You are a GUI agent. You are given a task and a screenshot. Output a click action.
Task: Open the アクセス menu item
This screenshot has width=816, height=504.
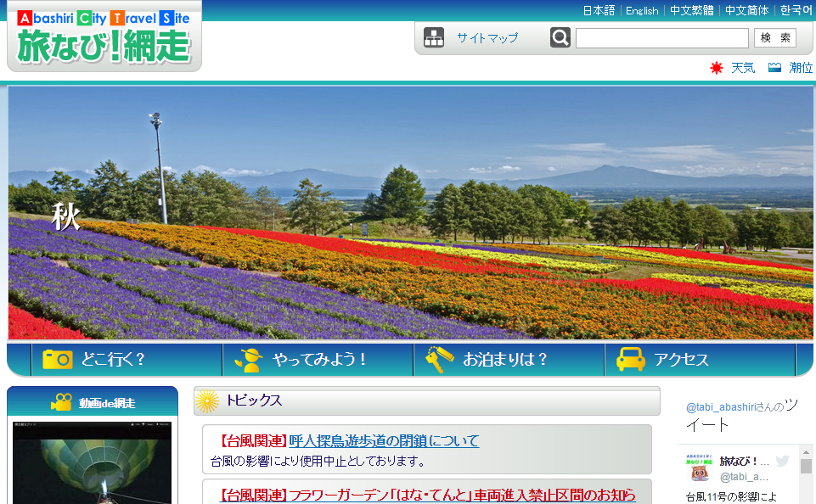click(x=700, y=360)
